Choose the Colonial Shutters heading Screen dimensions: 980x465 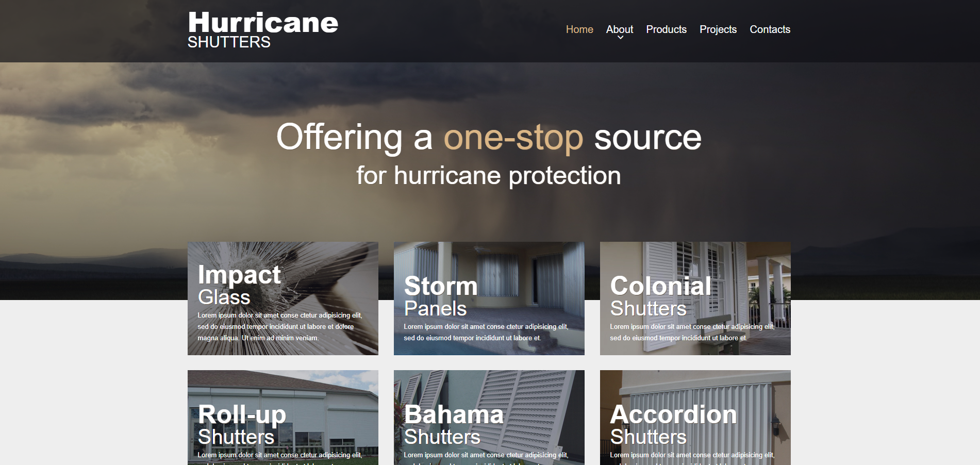pos(660,296)
